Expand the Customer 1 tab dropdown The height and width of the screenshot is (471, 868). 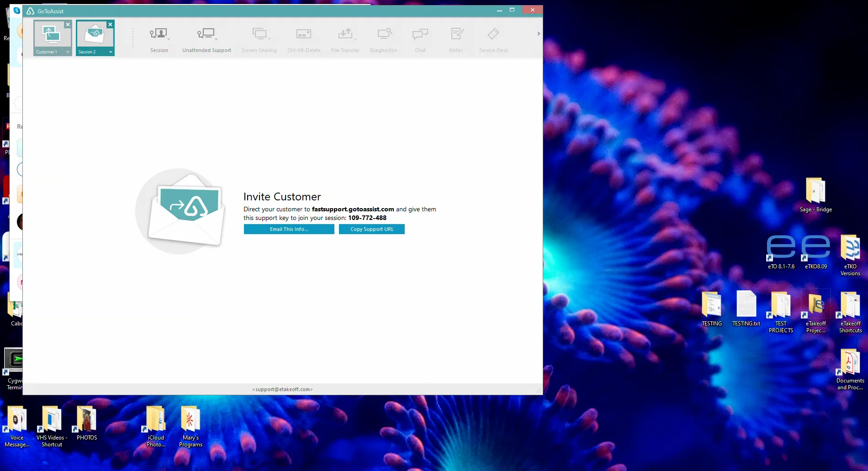point(67,52)
